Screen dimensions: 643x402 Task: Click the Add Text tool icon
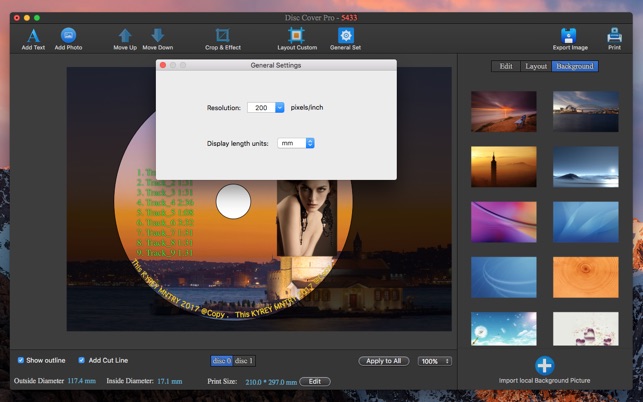(x=33, y=36)
